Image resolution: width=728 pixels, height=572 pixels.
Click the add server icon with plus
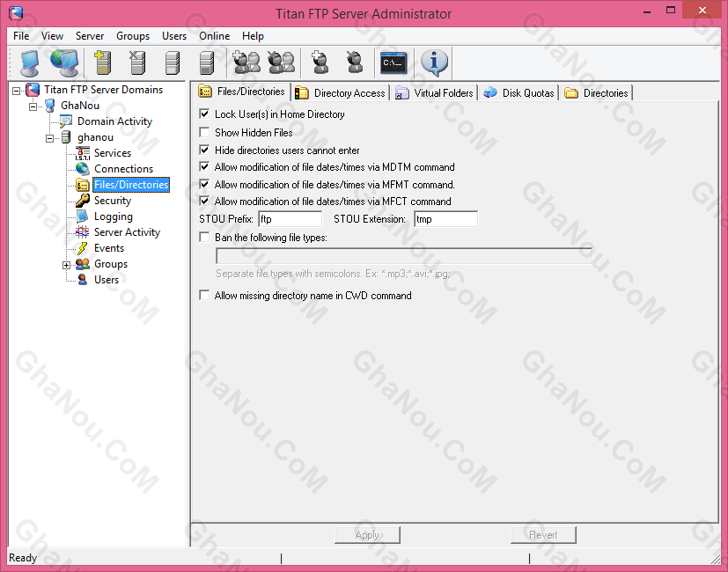click(x=103, y=62)
